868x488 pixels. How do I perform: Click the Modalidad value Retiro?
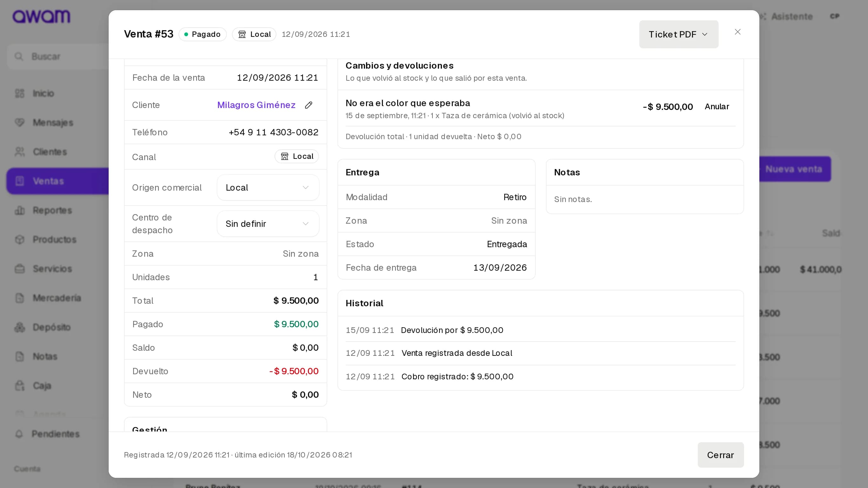point(515,197)
